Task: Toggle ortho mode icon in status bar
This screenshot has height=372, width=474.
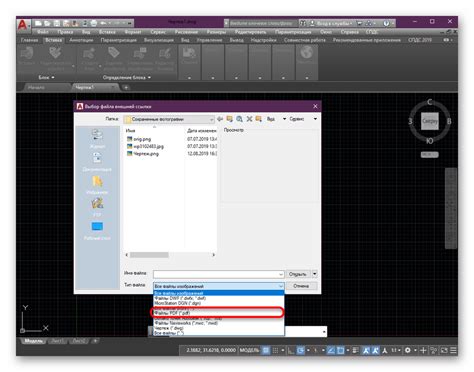Action: (291, 350)
